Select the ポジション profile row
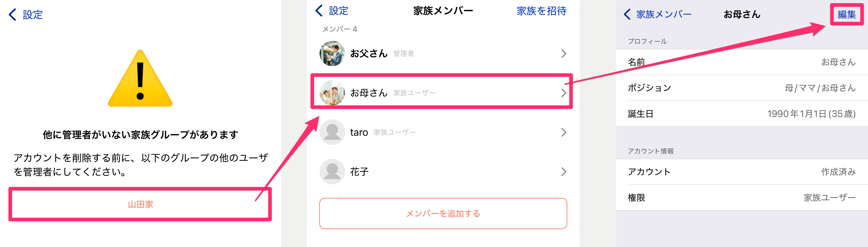 [741, 88]
